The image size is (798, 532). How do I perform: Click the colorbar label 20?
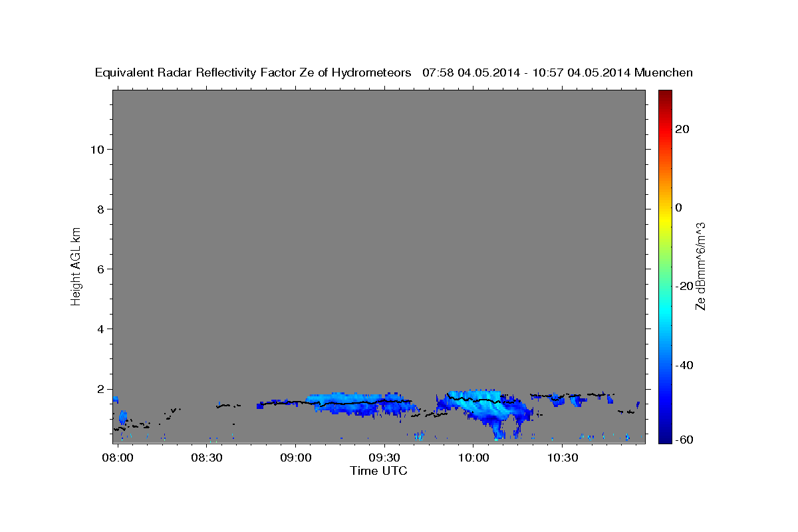pos(682,129)
